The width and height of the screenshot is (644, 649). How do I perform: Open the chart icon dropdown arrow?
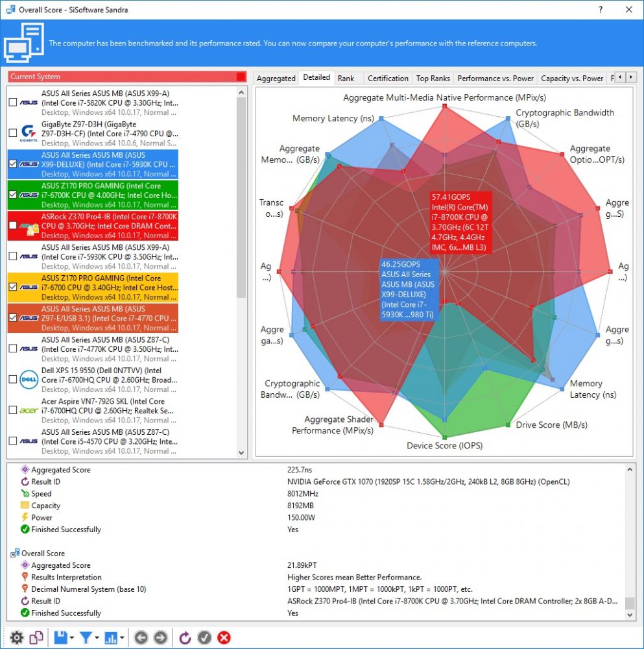click(x=122, y=638)
